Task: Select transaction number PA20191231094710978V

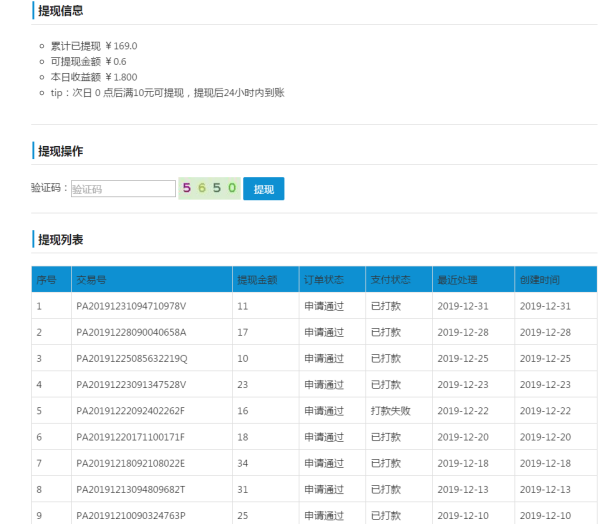Action: pos(131,306)
